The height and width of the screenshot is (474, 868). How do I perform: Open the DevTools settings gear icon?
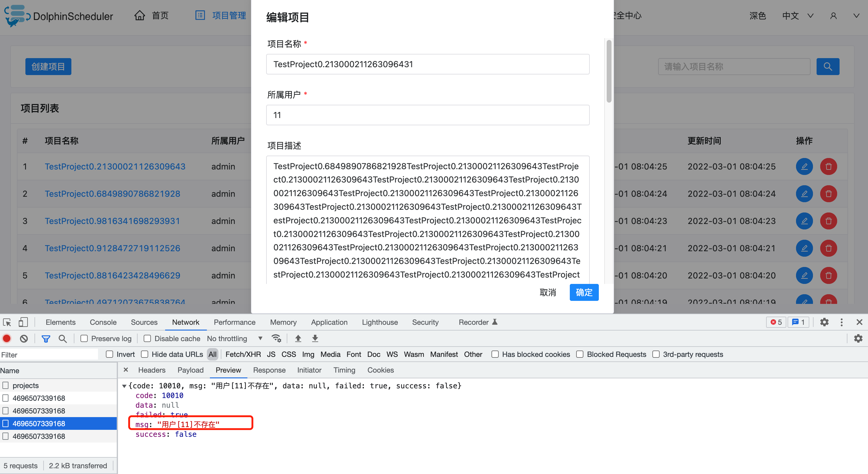click(824, 322)
